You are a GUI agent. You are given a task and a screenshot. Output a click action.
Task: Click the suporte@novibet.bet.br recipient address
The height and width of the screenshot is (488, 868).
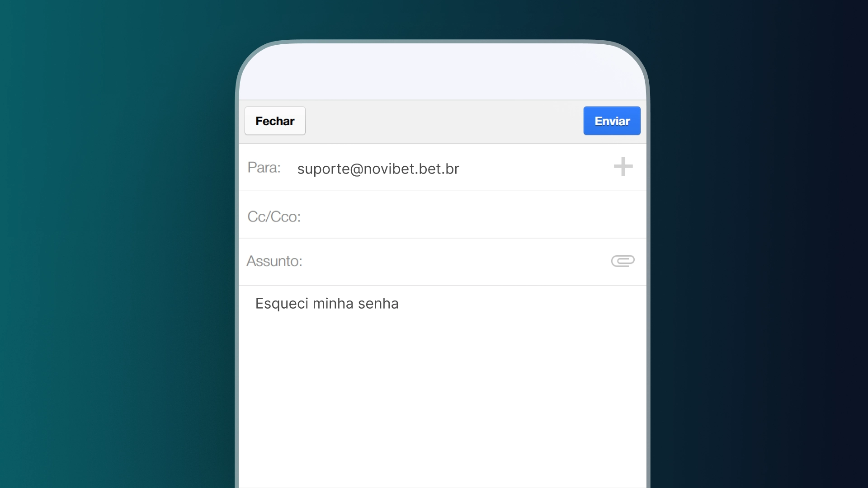click(x=378, y=169)
